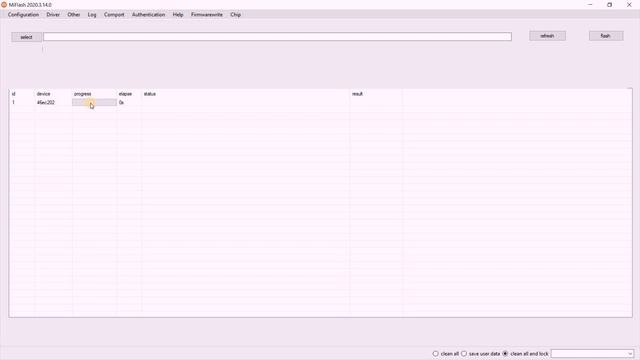Open the Configuration menu
Viewport: 640px width, 360px height.
pos(23,15)
